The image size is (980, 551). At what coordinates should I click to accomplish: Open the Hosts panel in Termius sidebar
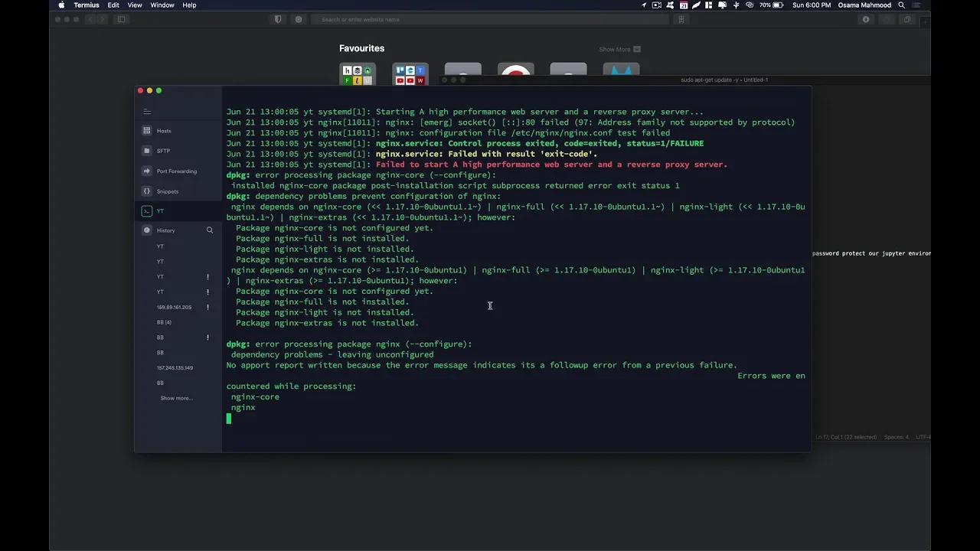point(163,130)
